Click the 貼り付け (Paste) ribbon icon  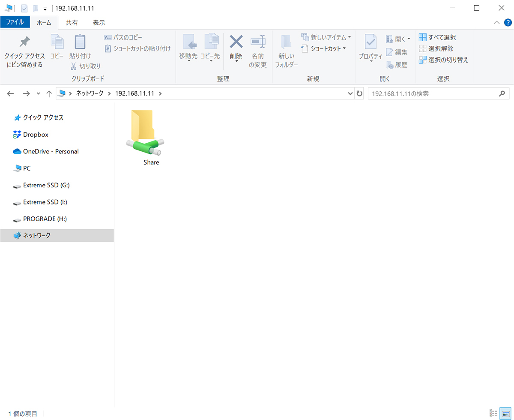coord(80,46)
